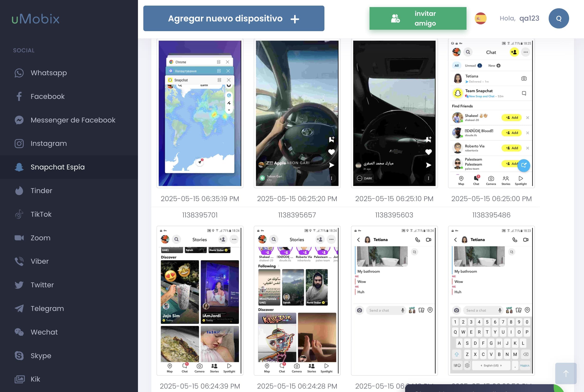
Task: Open the qa123 account name
Action: 529,19
